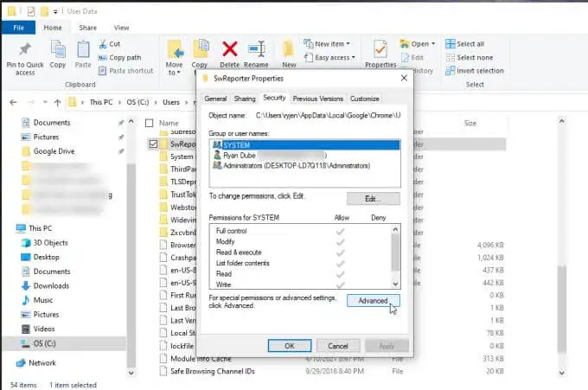Click OS (C:) in address bar
The width and height of the screenshot is (588, 390).
point(137,102)
